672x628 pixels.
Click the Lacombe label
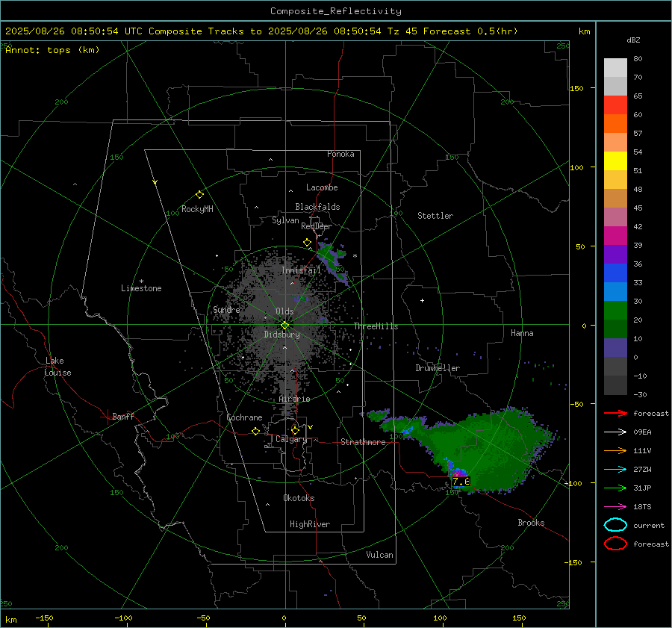tap(322, 187)
